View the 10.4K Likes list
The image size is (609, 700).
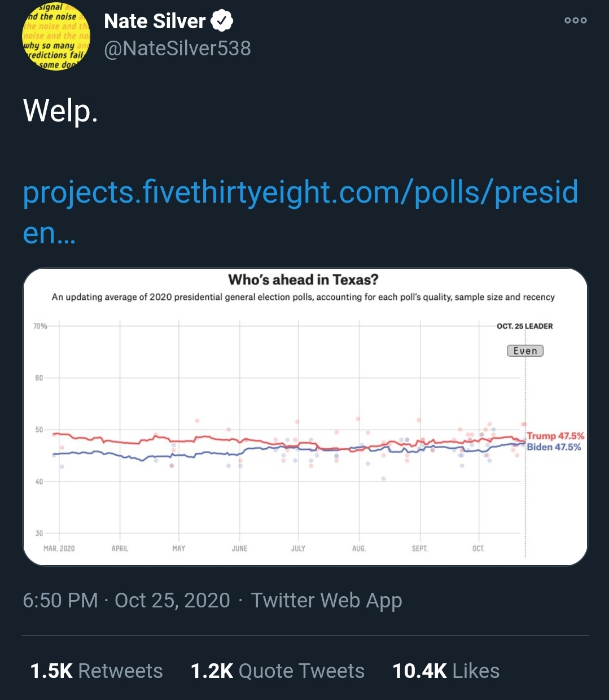[446, 671]
